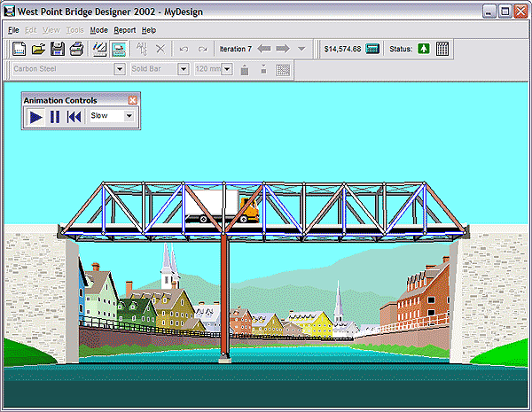Image resolution: width=532 pixels, height=412 pixels.
Task: Open the Report menu
Action: (x=124, y=30)
